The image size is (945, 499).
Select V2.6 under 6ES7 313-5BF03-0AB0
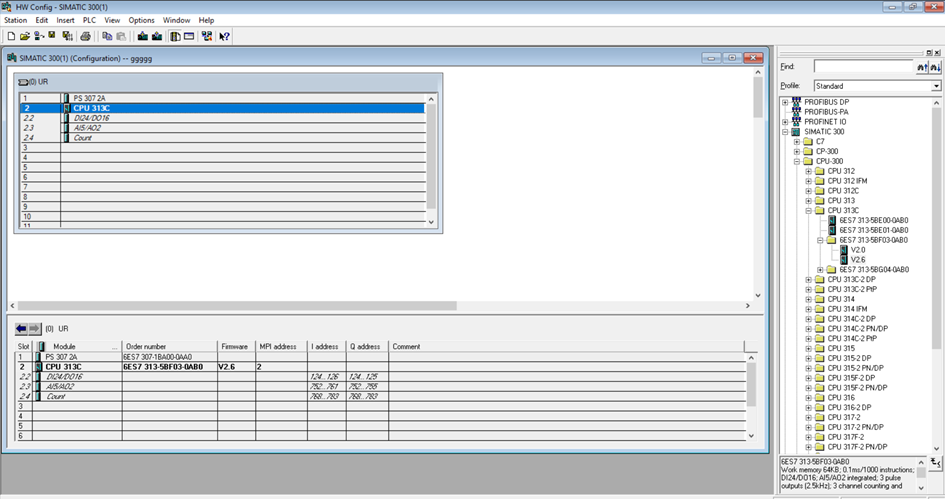coord(857,260)
